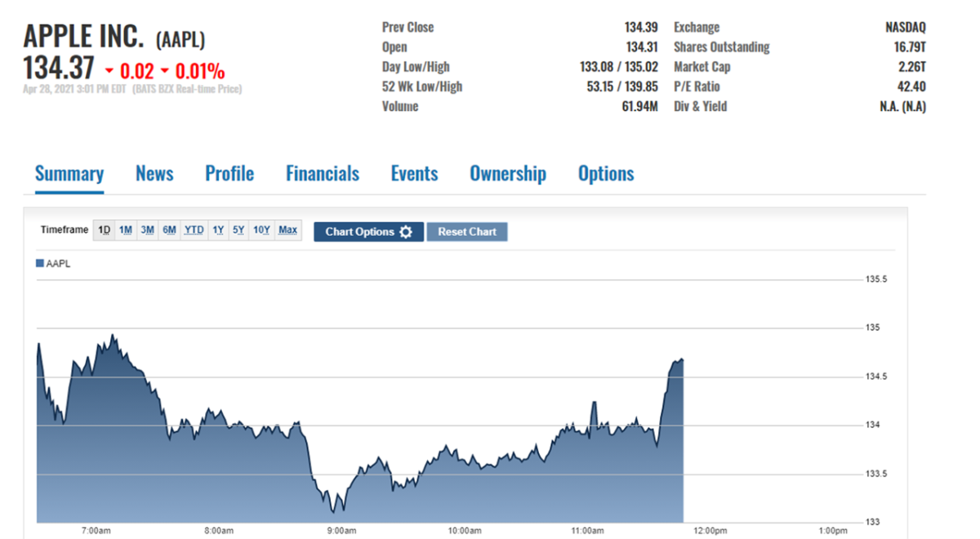Click the gear icon in Chart Options
Screen dimensions: 980x539
[406, 232]
